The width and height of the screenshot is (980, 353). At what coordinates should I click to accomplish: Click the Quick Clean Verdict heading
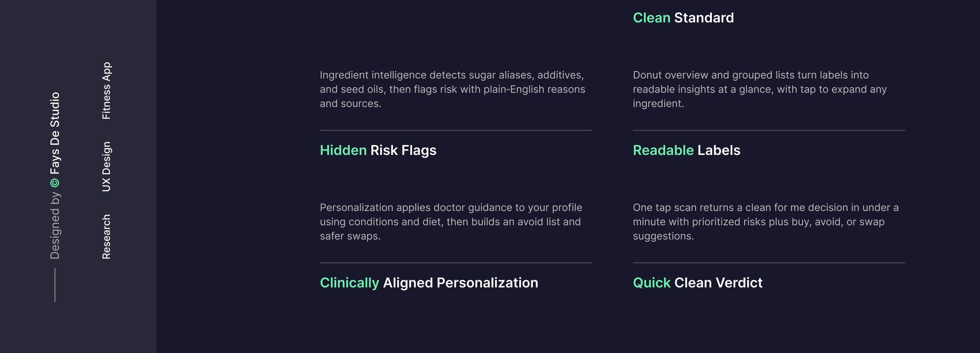click(697, 283)
